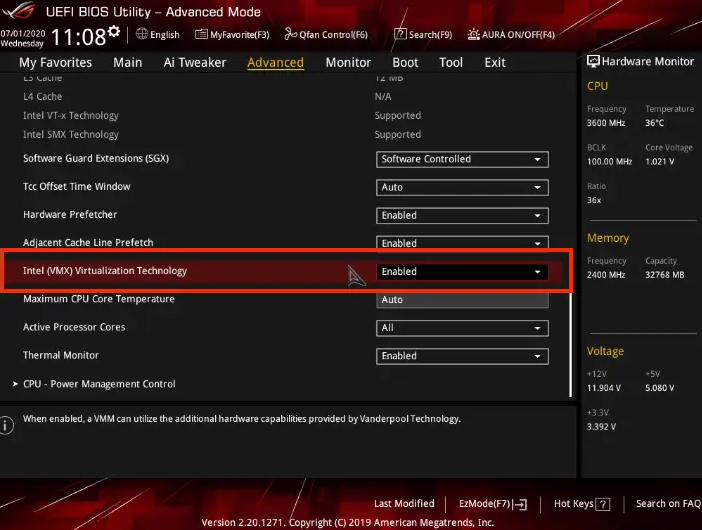Open the Boot tab
702x530 pixels.
tap(405, 63)
